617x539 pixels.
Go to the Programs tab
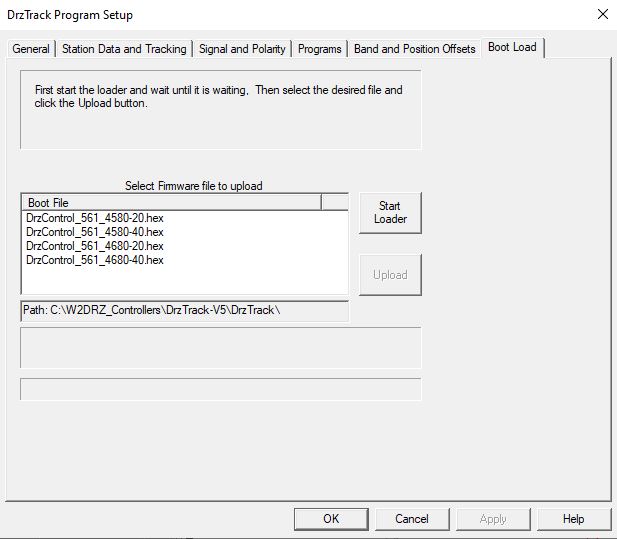[x=319, y=49]
